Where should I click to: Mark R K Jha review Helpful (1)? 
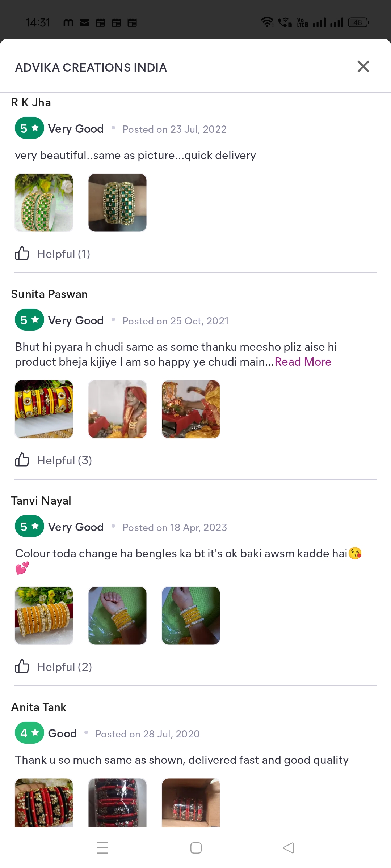tap(63, 254)
